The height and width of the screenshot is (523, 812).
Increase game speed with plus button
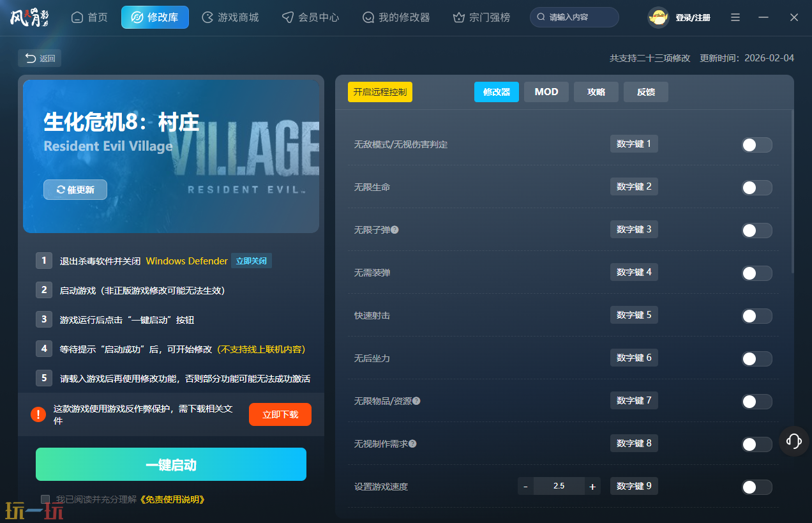point(592,487)
